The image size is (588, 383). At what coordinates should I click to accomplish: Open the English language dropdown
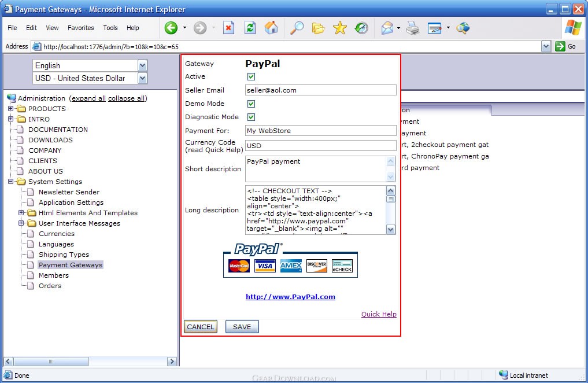click(x=142, y=65)
